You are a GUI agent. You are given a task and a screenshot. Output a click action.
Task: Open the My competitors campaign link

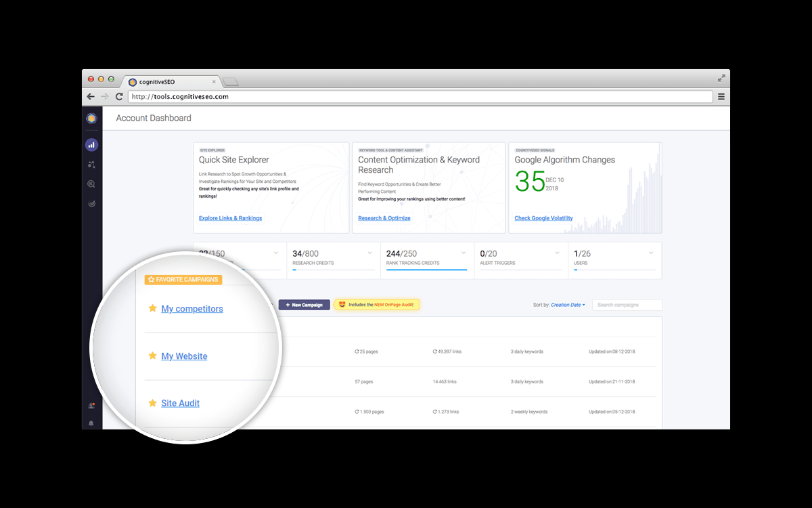[192, 309]
